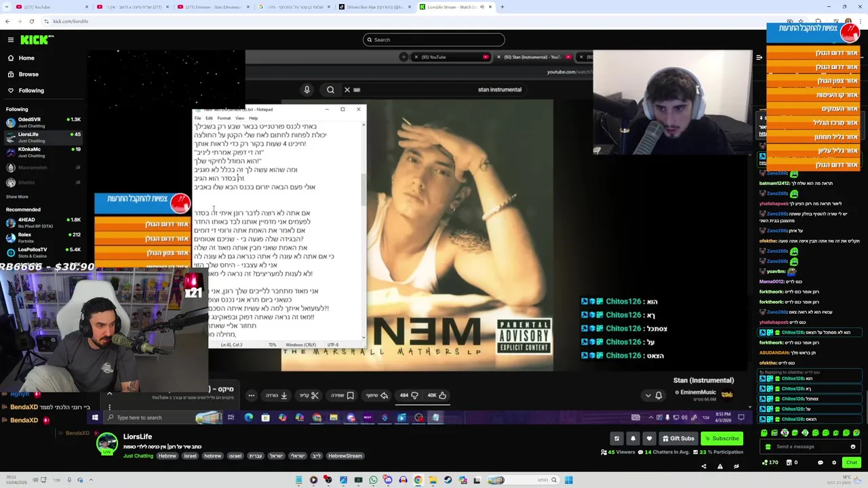Screen dimensions: 868x488
Task: Open the View menu in streamed Notepad
Action: (239, 118)
